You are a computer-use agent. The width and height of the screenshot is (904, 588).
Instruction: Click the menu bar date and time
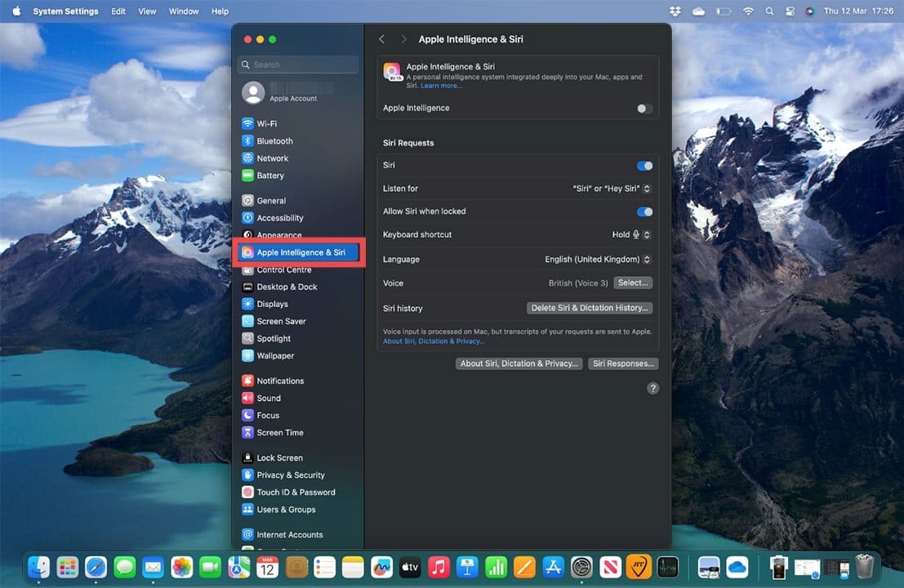click(x=858, y=11)
